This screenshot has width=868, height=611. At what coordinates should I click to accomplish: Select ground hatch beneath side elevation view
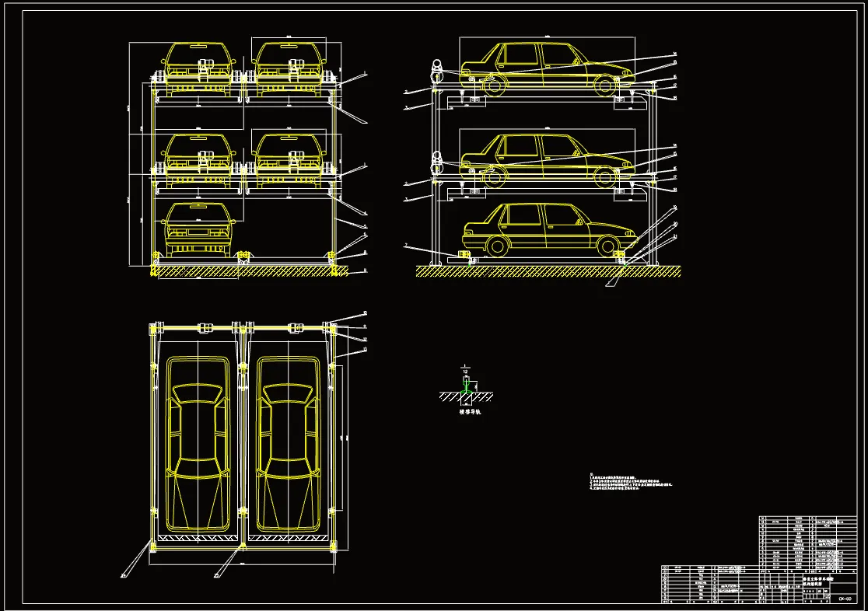548,271
